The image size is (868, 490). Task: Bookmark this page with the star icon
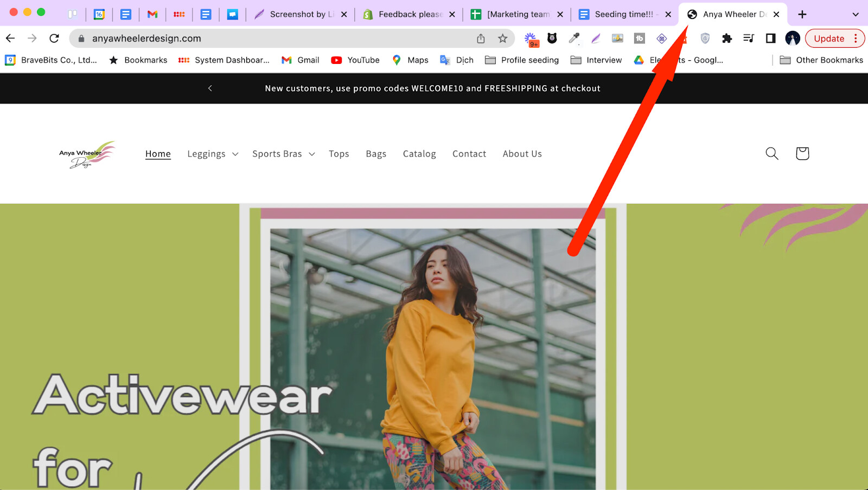click(x=503, y=38)
